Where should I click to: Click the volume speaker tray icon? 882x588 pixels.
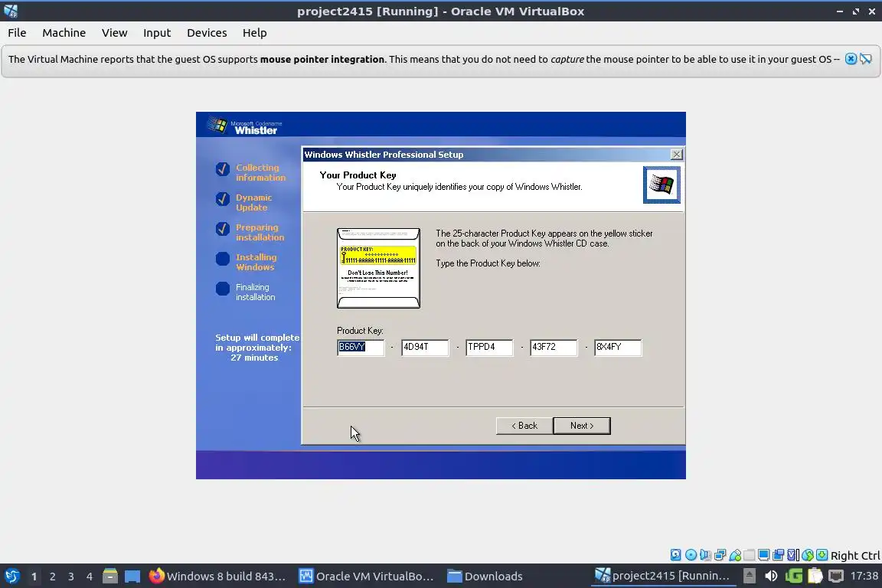771,577
